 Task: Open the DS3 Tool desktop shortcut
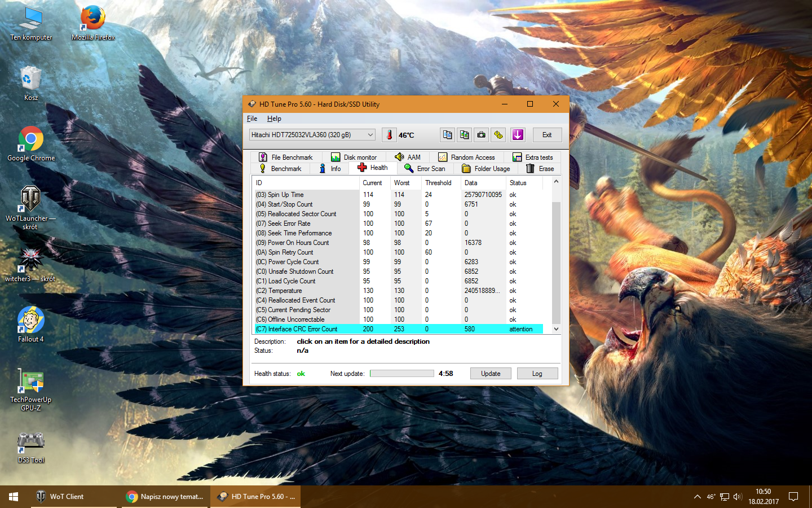31,448
